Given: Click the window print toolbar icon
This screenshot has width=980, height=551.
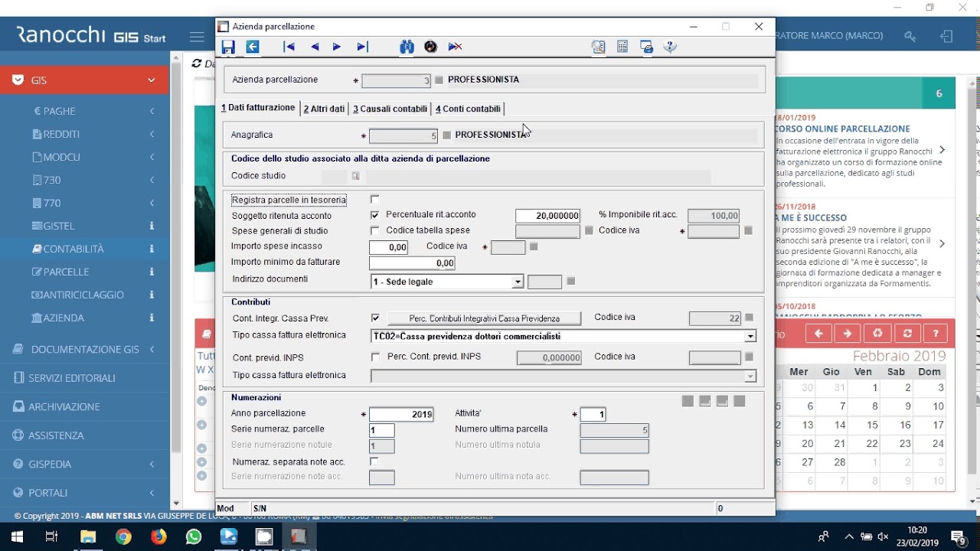Looking at the screenshot, I should click(647, 47).
